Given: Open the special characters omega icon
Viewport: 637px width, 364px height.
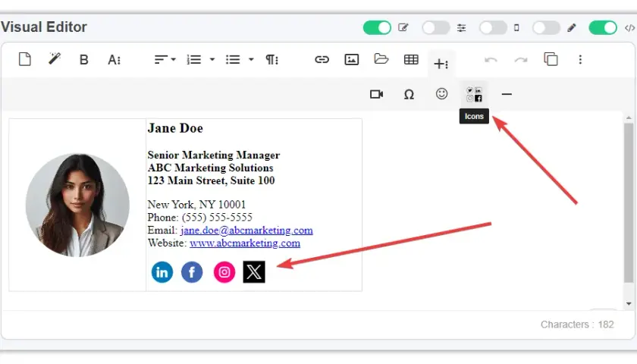Looking at the screenshot, I should click(409, 95).
